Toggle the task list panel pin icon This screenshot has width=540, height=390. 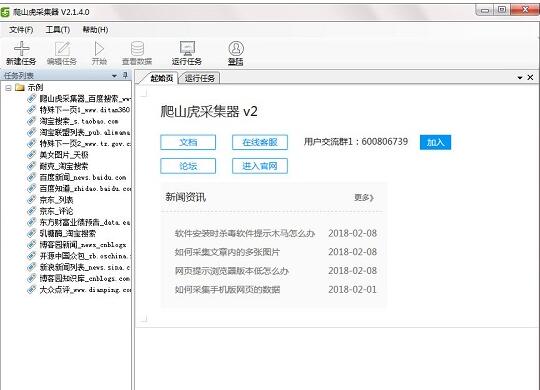125,75
